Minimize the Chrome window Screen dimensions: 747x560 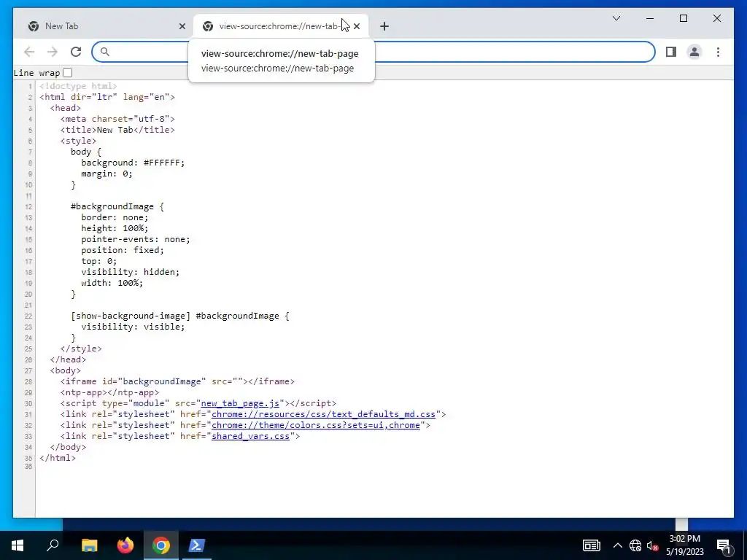coord(650,18)
